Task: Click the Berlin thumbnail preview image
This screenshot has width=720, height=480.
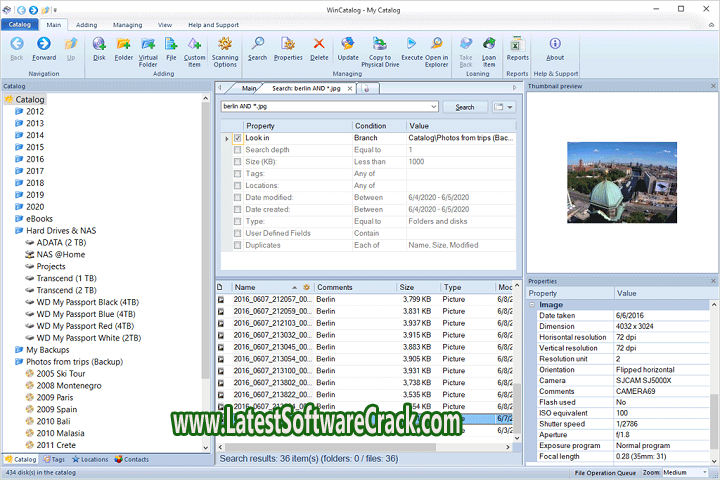Action: [x=622, y=182]
